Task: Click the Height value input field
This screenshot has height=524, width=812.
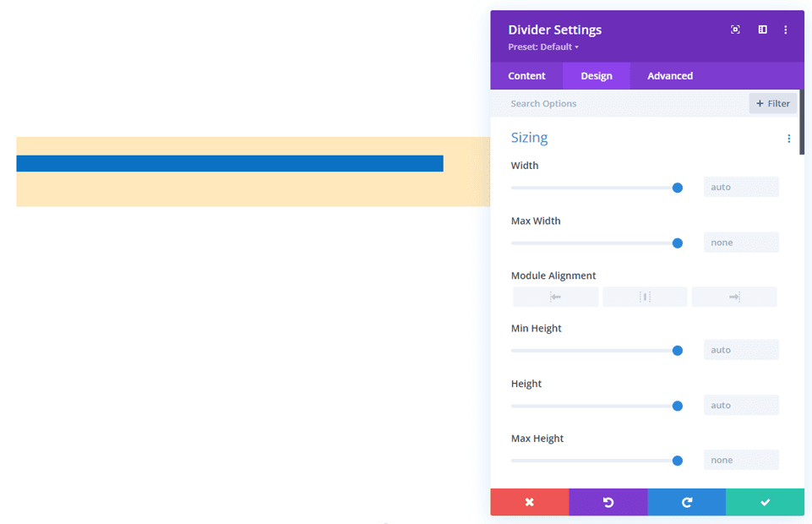Action: coord(741,405)
